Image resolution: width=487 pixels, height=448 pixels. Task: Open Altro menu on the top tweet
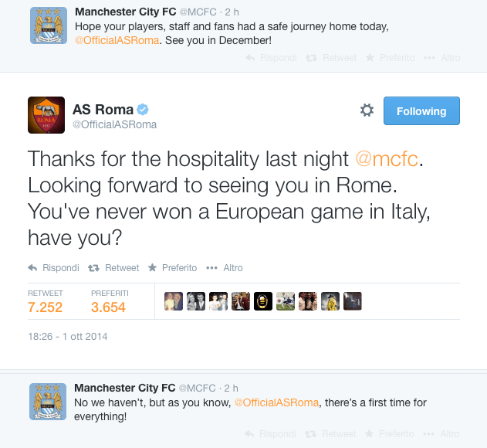coord(447,58)
